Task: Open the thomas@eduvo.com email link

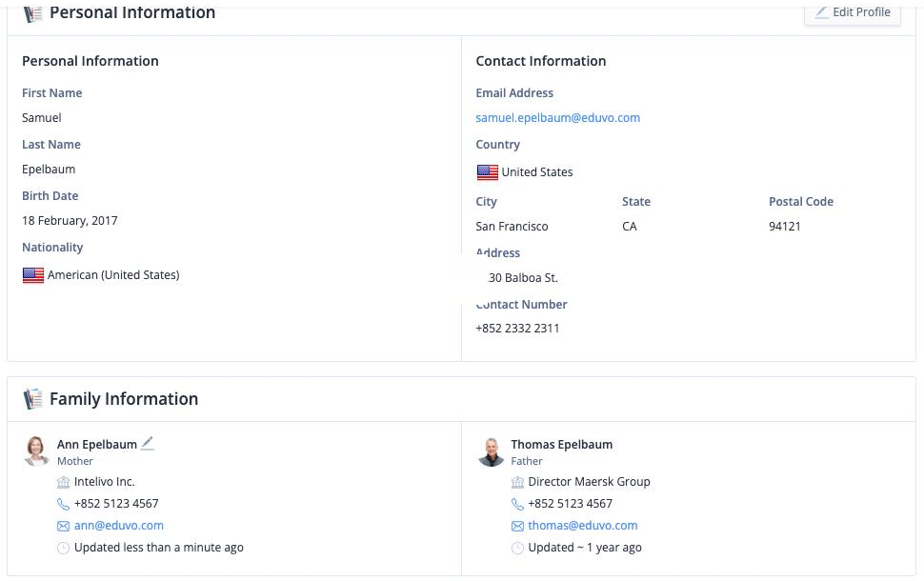Action: [582, 526]
